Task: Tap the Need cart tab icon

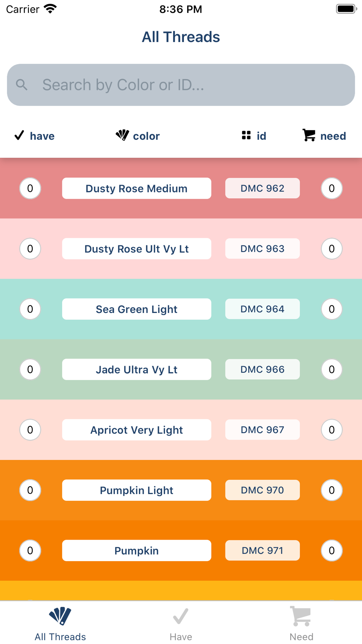Action: [301, 616]
